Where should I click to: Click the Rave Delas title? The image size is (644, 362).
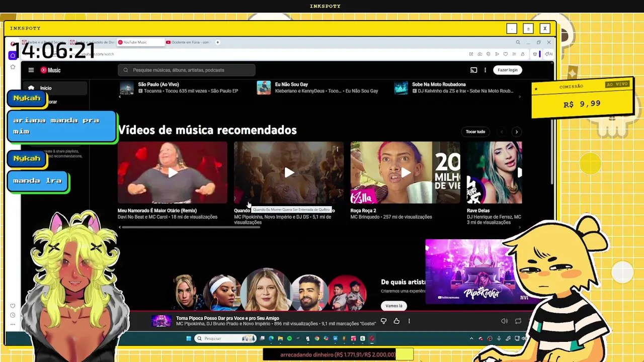478,211
